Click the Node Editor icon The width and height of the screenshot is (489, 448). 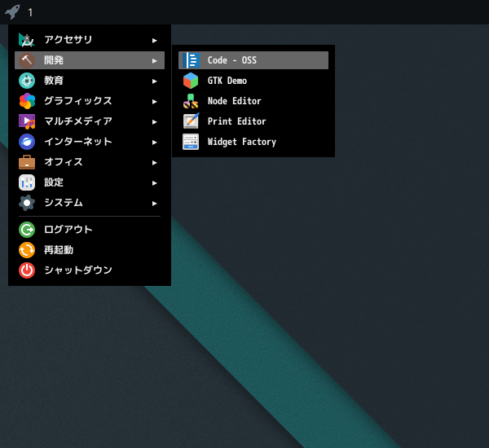coord(191,101)
